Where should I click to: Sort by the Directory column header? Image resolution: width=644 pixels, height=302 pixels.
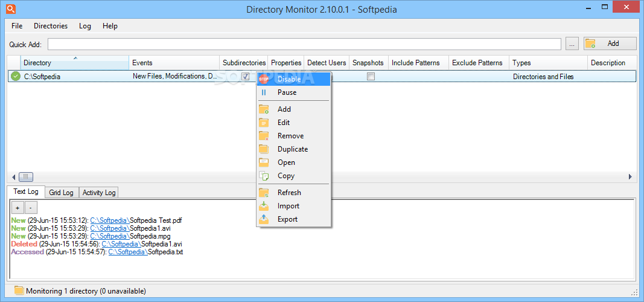point(75,63)
